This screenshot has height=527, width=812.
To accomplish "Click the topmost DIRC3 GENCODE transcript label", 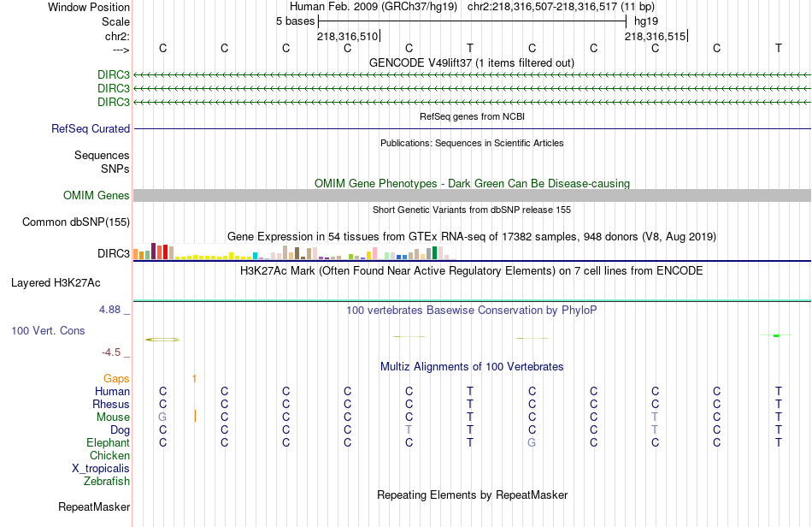I will (x=114, y=74).
